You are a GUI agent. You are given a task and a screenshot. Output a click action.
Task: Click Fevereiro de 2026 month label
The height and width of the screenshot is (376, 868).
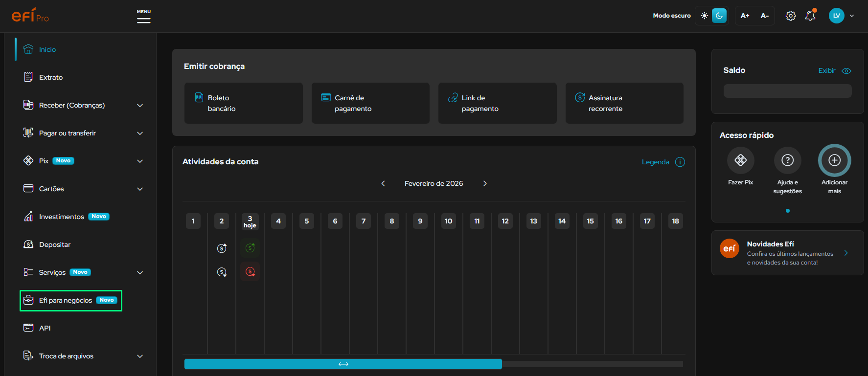click(x=434, y=183)
